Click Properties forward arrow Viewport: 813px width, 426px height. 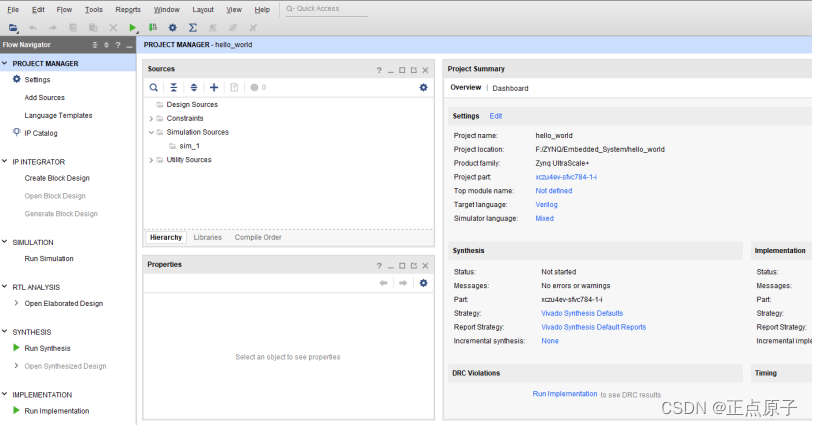pos(403,283)
